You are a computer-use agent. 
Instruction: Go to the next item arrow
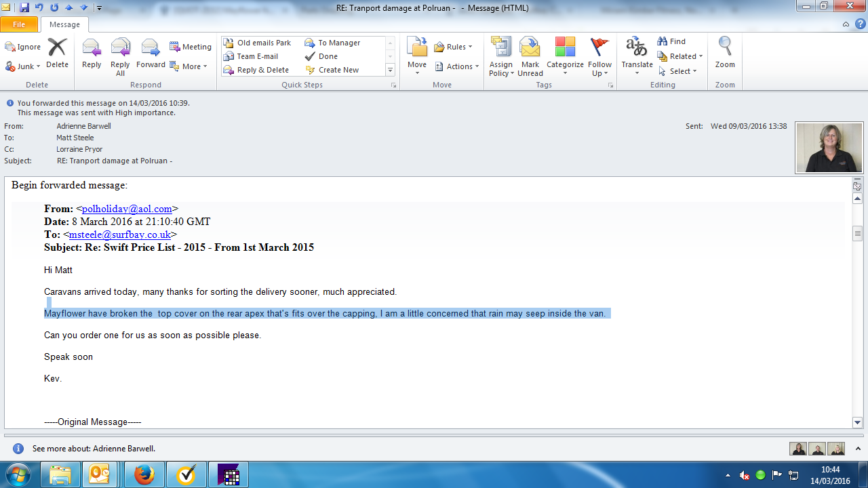[x=83, y=8]
